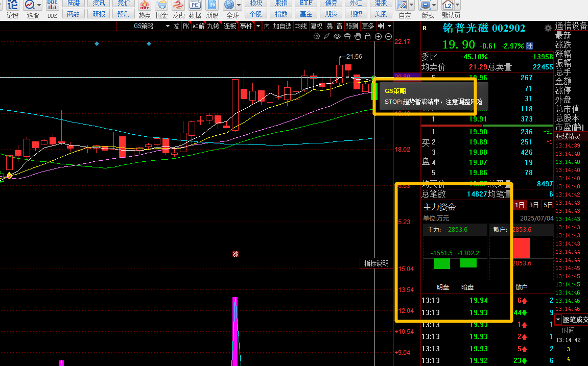Switch fund flow to 1日 tab
Screen dimensions: 588x366
pyautogui.click(x=520, y=205)
